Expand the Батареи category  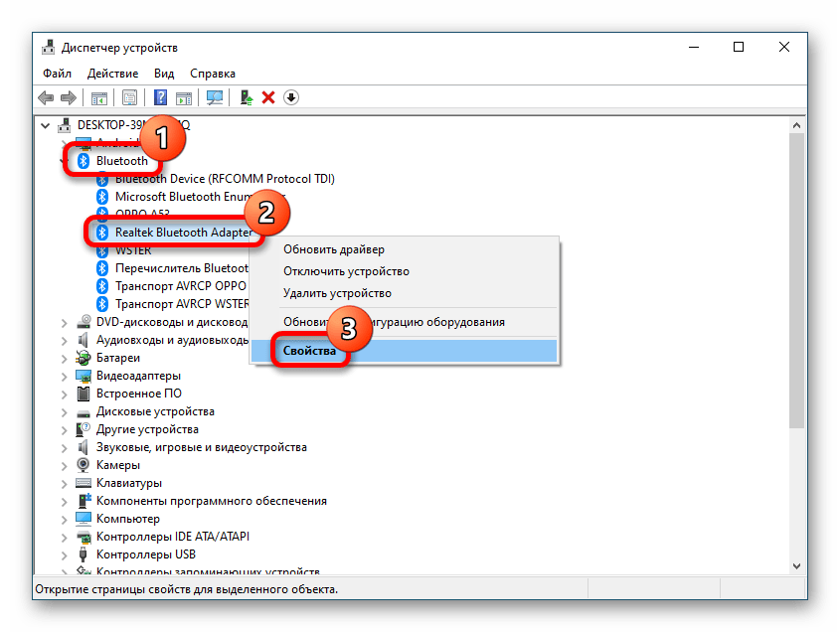[x=66, y=358]
